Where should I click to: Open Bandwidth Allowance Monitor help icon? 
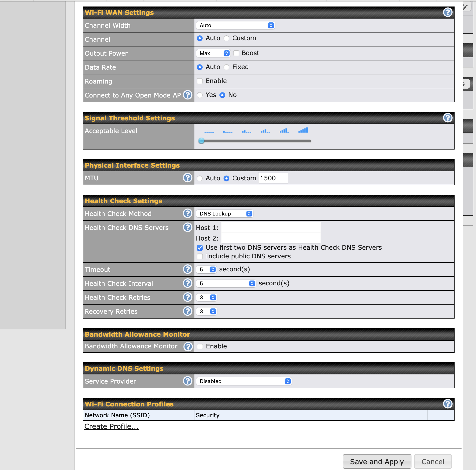[188, 346]
